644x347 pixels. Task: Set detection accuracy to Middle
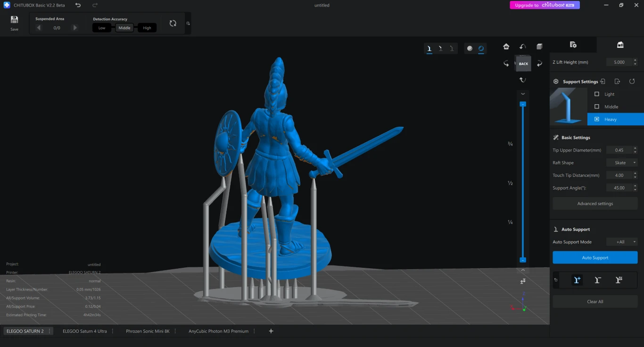(x=124, y=28)
